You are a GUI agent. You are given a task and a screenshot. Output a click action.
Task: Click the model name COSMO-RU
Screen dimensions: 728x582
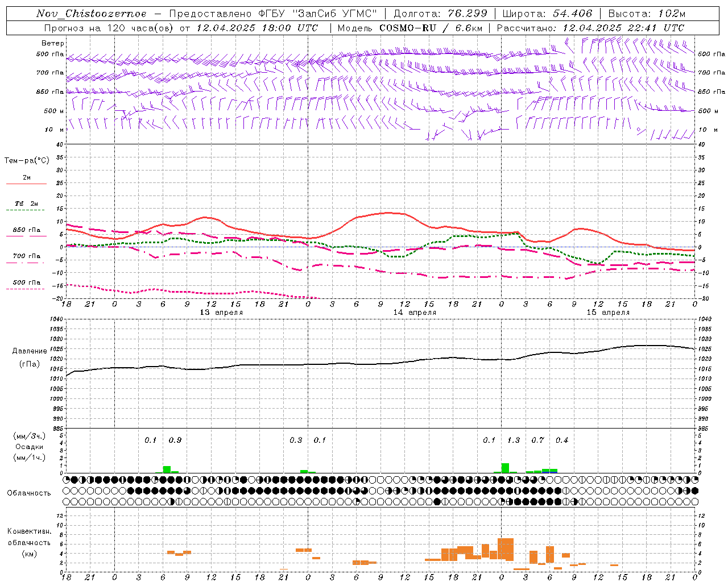(x=408, y=28)
